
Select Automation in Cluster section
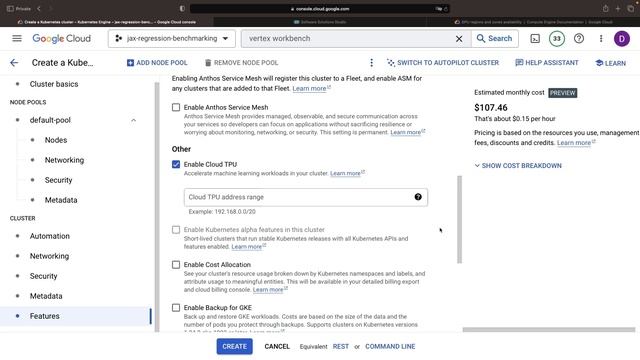[x=50, y=236]
